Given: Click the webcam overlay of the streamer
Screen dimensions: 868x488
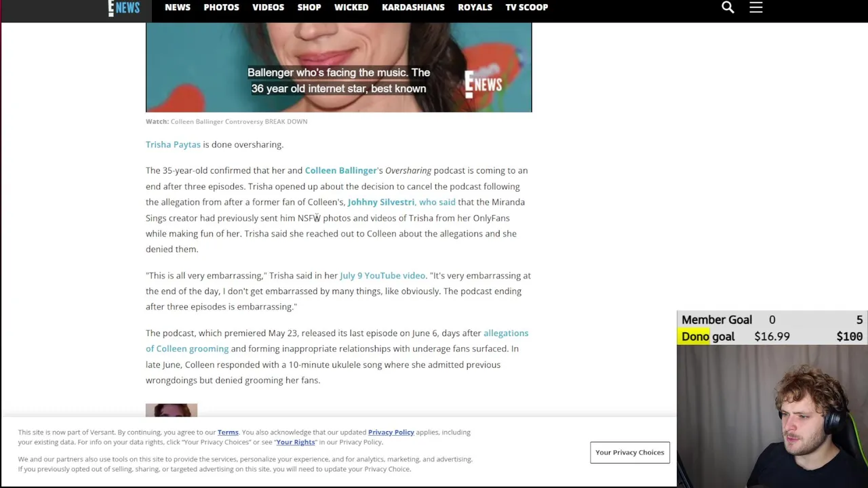Looking at the screenshot, I should [x=772, y=416].
